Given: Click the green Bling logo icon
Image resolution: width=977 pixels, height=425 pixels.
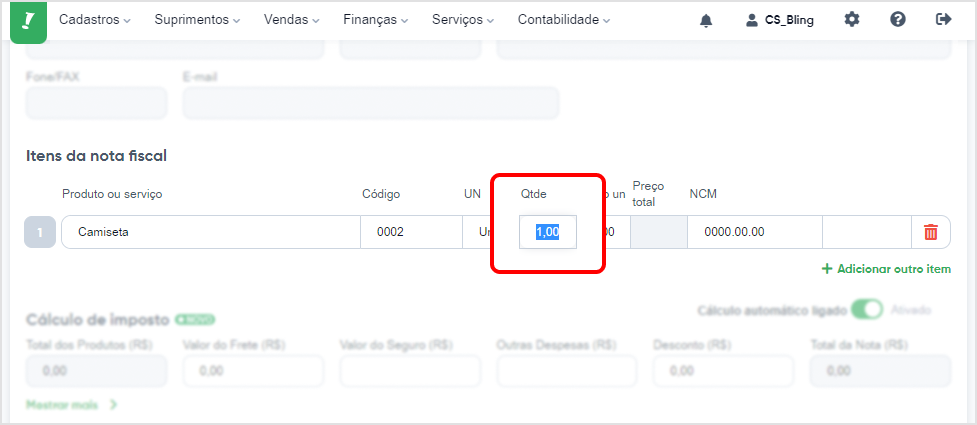Looking at the screenshot, I should 29,22.
